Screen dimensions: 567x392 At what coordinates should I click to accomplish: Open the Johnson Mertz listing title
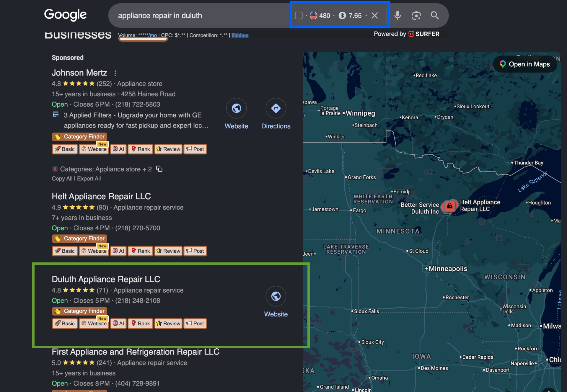click(x=79, y=73)
